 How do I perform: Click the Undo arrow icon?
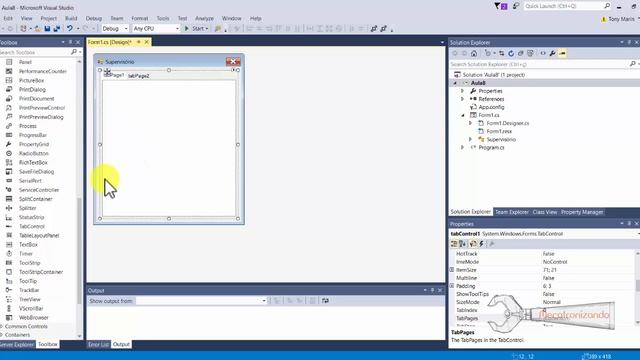70,29
